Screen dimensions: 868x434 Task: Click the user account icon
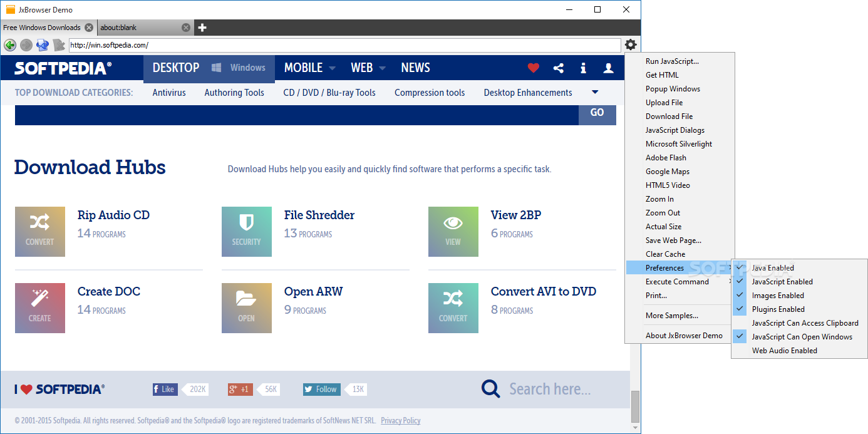pos(608,68)
